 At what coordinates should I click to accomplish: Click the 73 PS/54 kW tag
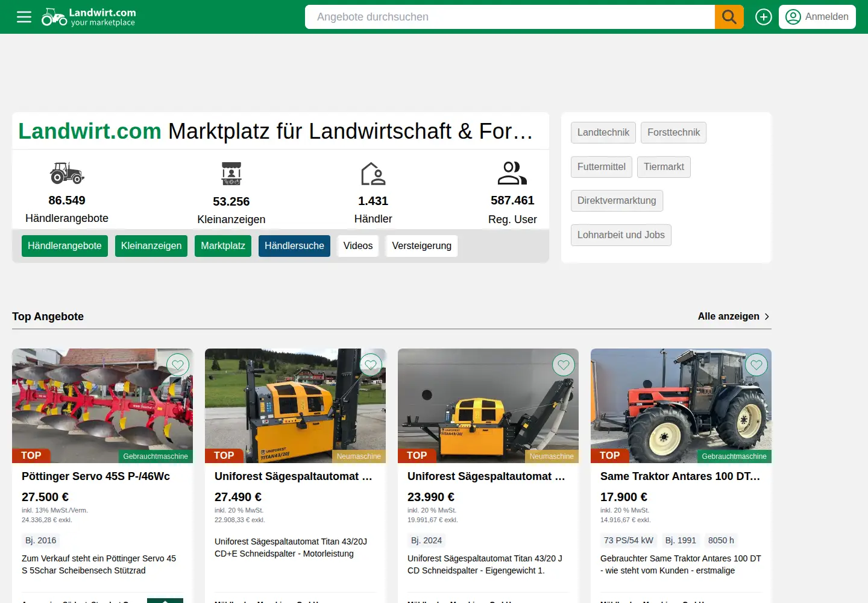pos(629,540)
